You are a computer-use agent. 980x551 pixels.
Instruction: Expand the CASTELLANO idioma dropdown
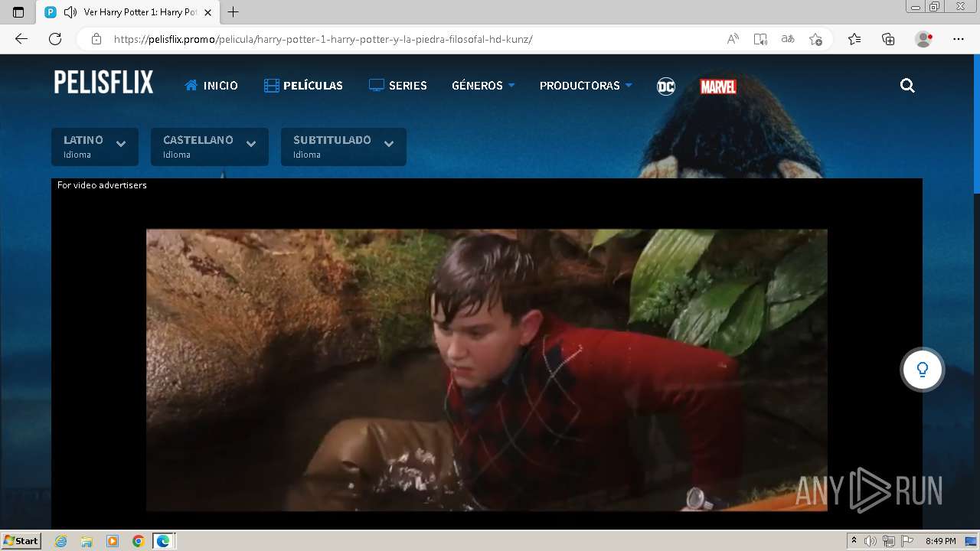(210, 147)
